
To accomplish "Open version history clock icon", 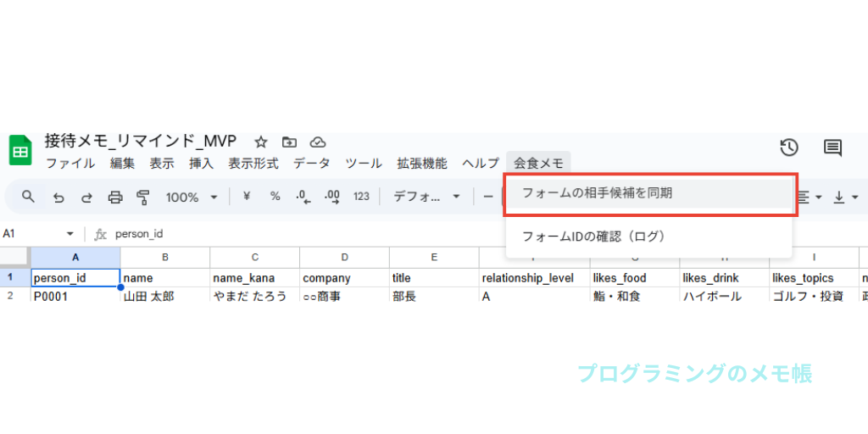I will (x=788, y=147).
